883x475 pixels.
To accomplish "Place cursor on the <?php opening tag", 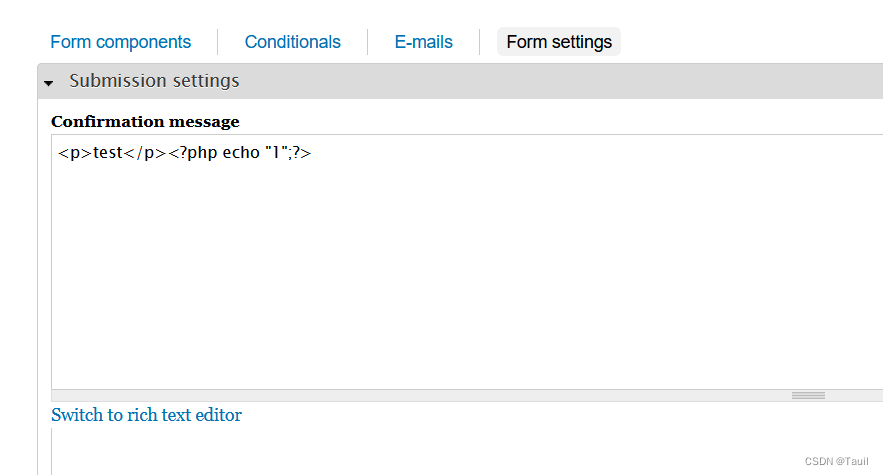I will click(x=192, y=154).
